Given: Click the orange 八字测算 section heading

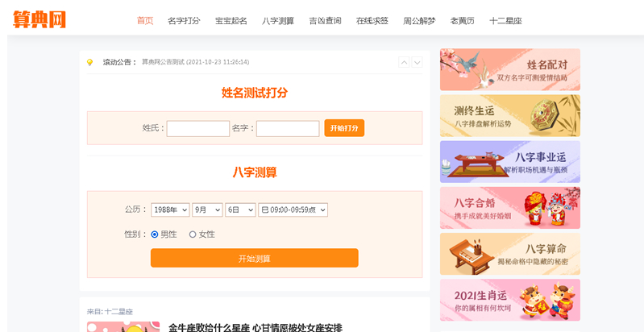Looking at the screenshot, I should 255,172.
